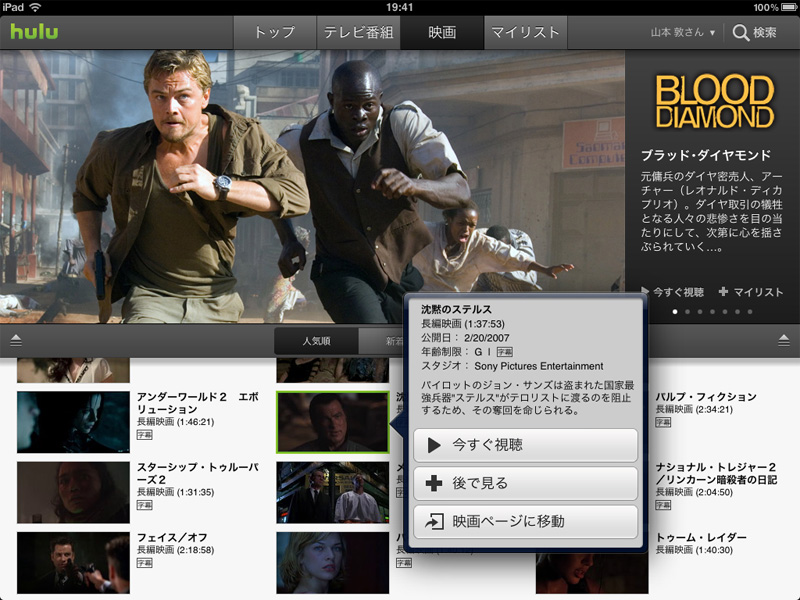Select the 人気順 sort tab
The image size is (800, 600).
pos(316,341)
